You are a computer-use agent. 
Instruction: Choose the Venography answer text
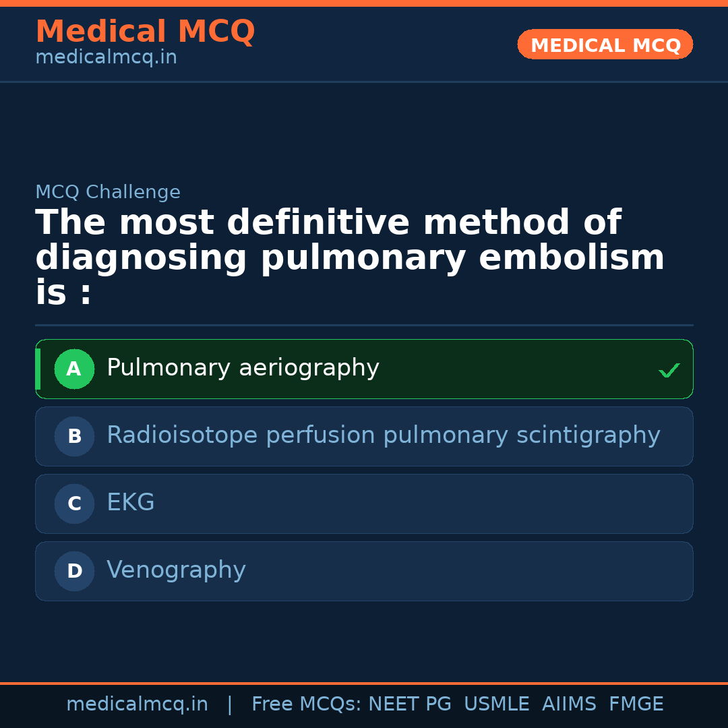tap(176, 570)
